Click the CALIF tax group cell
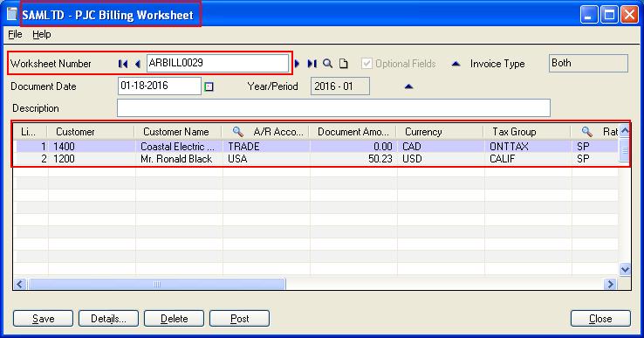This screenshot has height=338, width=644. pyautogui.click(x=528, y=159)
